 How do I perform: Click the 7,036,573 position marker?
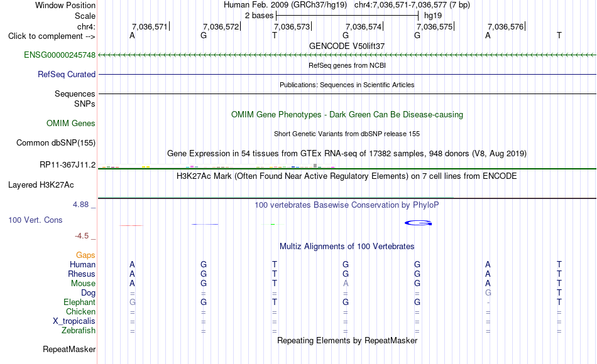click(x=292, y=26)
